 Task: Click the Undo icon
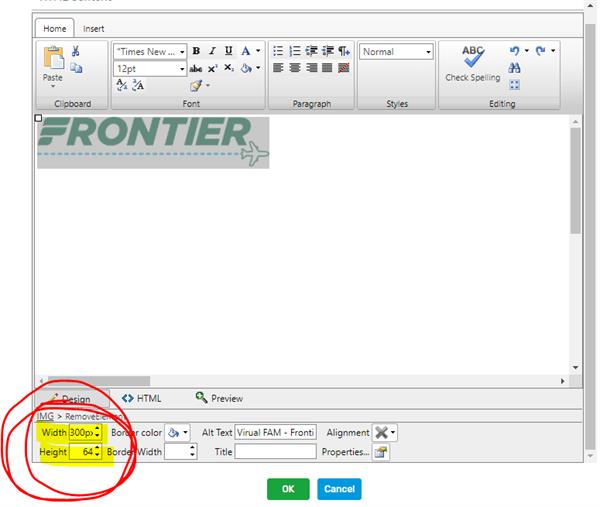pos(515,51)
